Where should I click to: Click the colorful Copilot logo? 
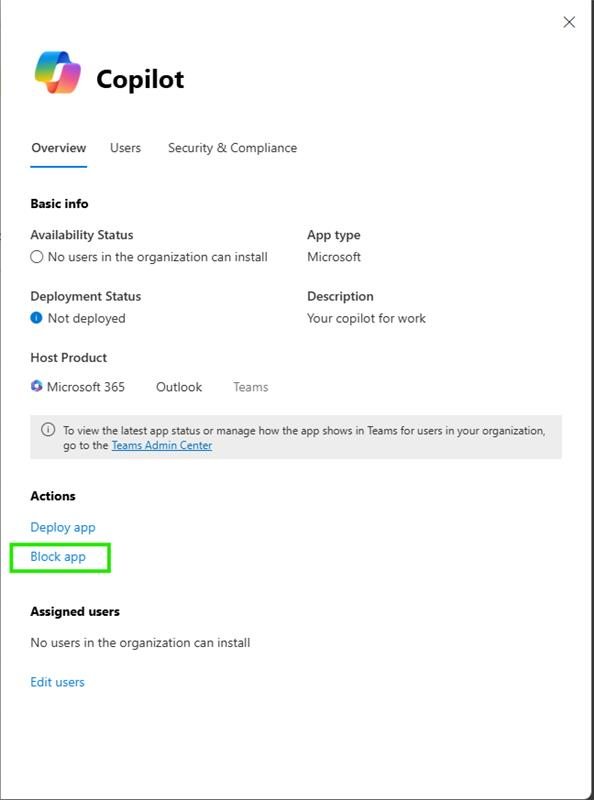[58, 72]
